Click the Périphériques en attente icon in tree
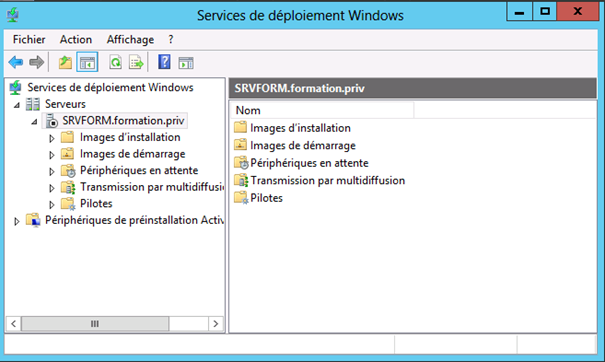The width and height of the screenshot is (605, 362). click(68, 171)
